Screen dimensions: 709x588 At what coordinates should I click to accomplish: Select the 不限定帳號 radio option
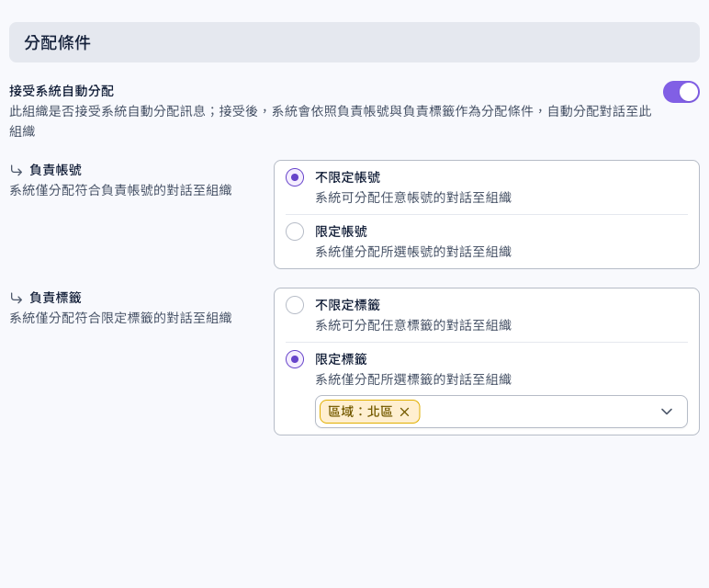point(295,177)
